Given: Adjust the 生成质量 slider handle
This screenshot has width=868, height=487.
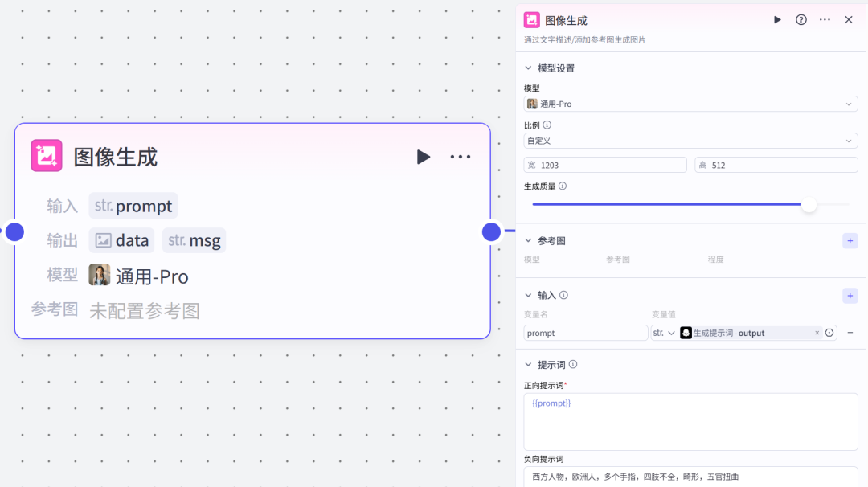Looking at the screenshot, I should coord(809,205).
